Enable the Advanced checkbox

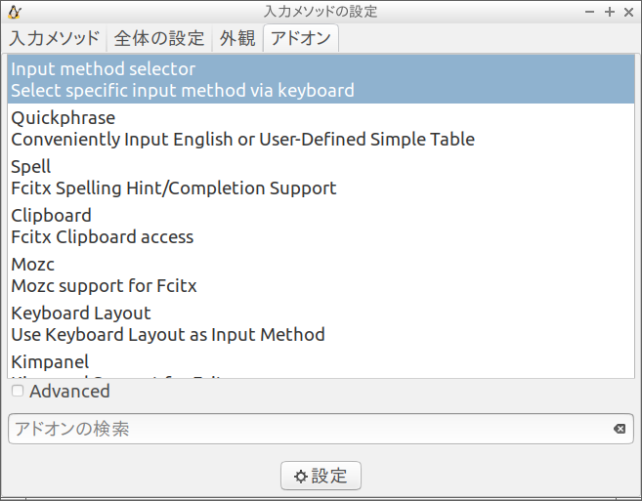(18, 391)
